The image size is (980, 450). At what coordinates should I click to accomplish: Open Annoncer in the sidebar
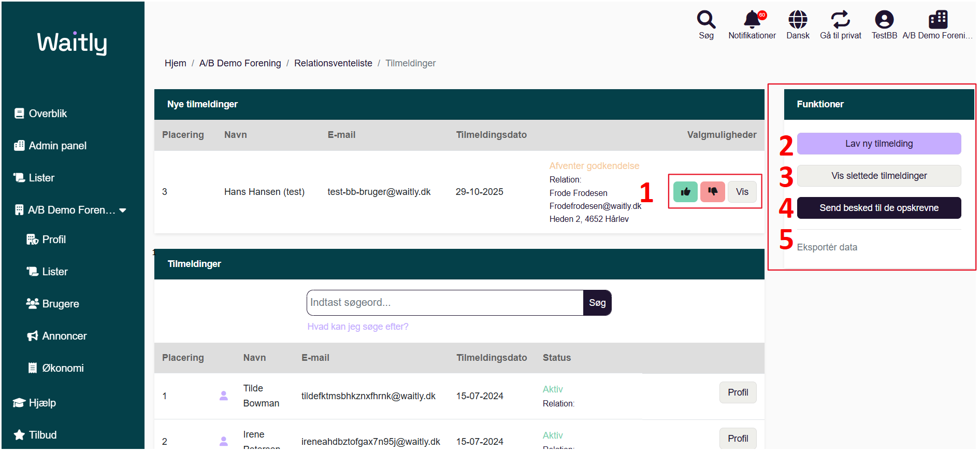pyautogui.click(x=56, y=336)
